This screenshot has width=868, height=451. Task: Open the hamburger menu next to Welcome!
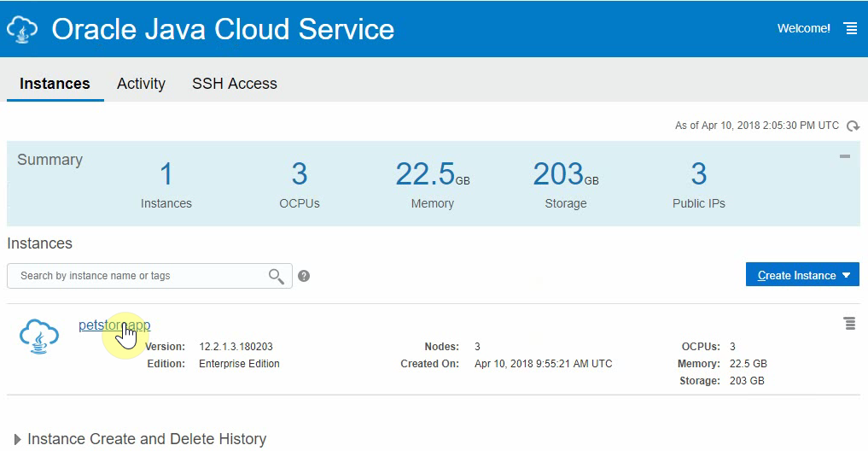click(x=850, y=28)
